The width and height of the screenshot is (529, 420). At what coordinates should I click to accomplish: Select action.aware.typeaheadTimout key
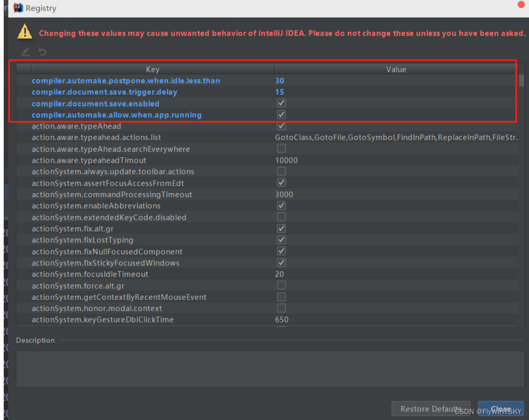pos(89,160)
